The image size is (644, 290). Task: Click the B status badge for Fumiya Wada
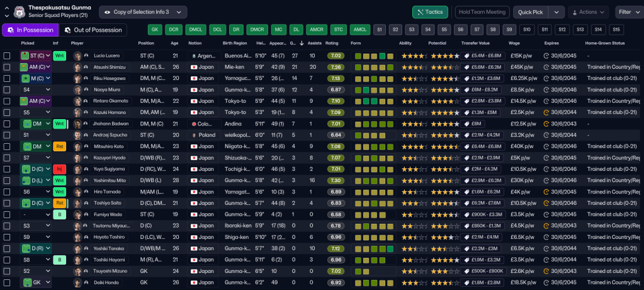pyautogui.click(x=59, y=214)
